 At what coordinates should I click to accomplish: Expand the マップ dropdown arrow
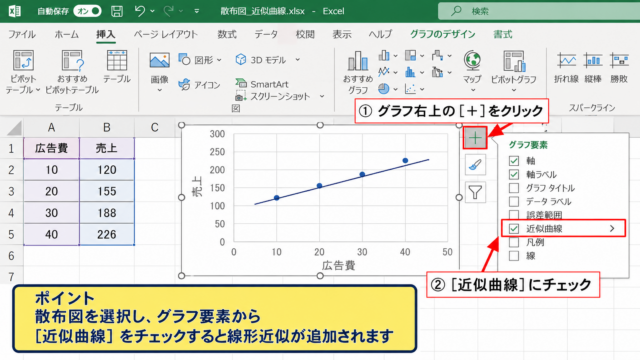point(473,90)
